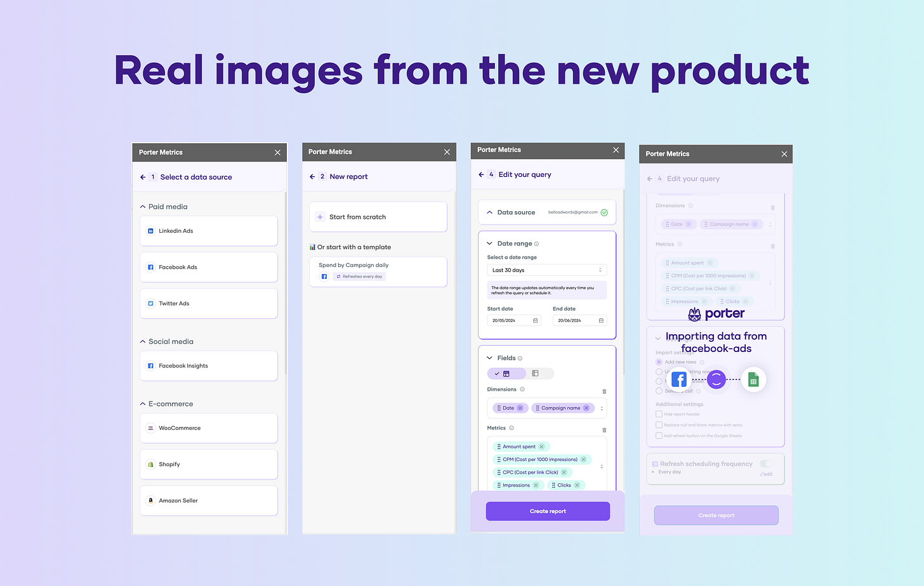The height and width of the screenshot is (586, 924).
Task: Select the Select a cell radio option
Action: tap(659, 391)
